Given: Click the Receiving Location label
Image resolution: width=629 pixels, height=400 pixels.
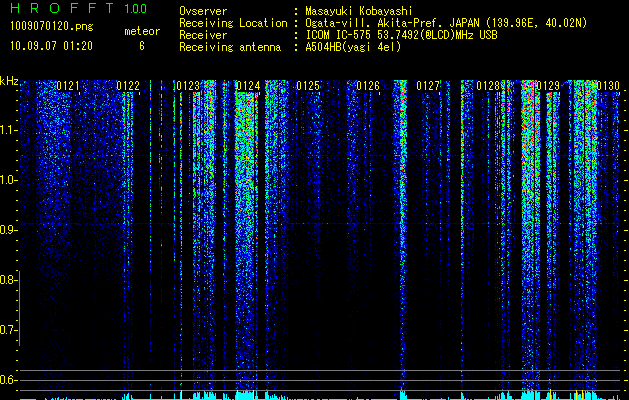Looking at the screenshot, I should click(233, 23).
